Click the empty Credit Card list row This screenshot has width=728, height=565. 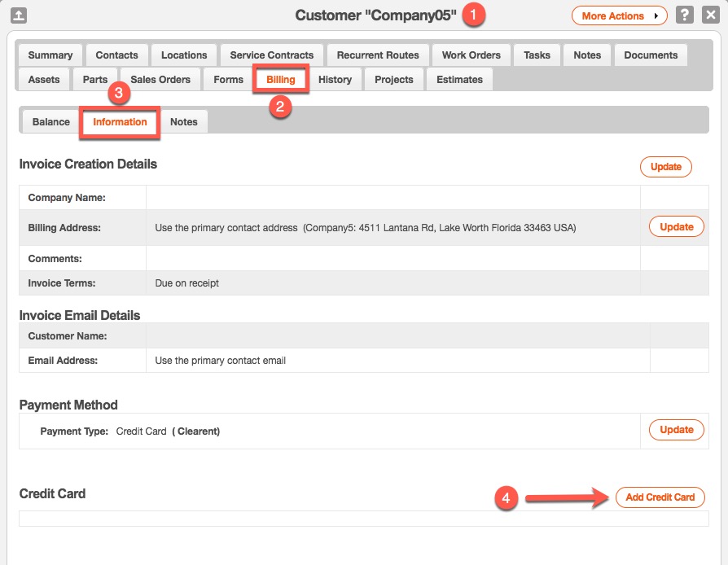pyautogui.click(x=363, y=519)
